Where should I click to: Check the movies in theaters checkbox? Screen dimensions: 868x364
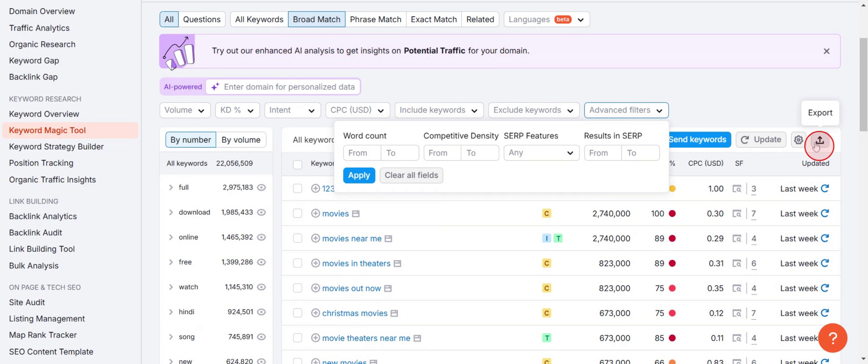click(x=297, y=263)
